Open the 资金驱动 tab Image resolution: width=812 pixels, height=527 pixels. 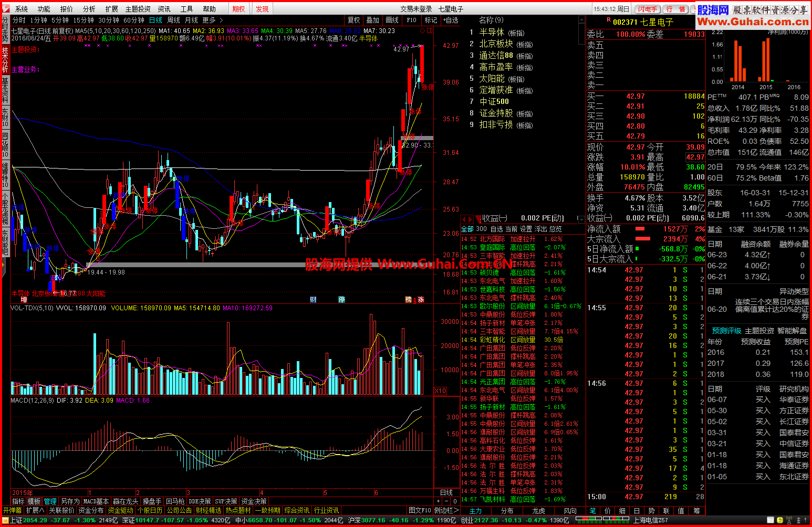120,510
